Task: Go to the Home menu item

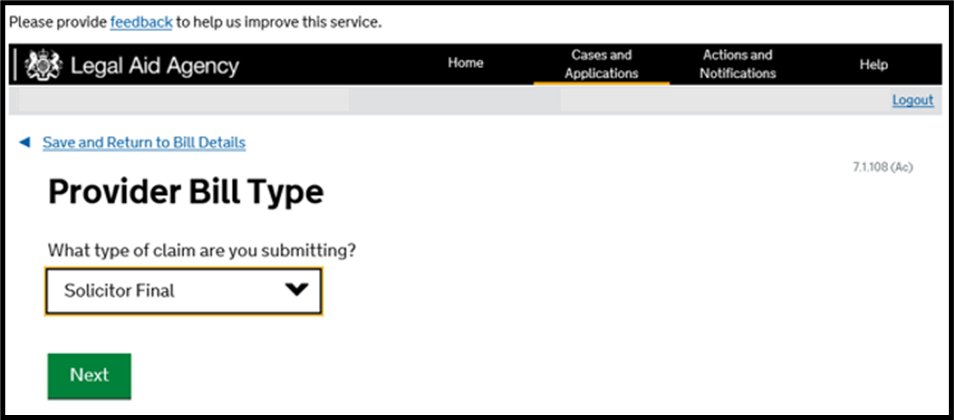Action: (465, 64)
